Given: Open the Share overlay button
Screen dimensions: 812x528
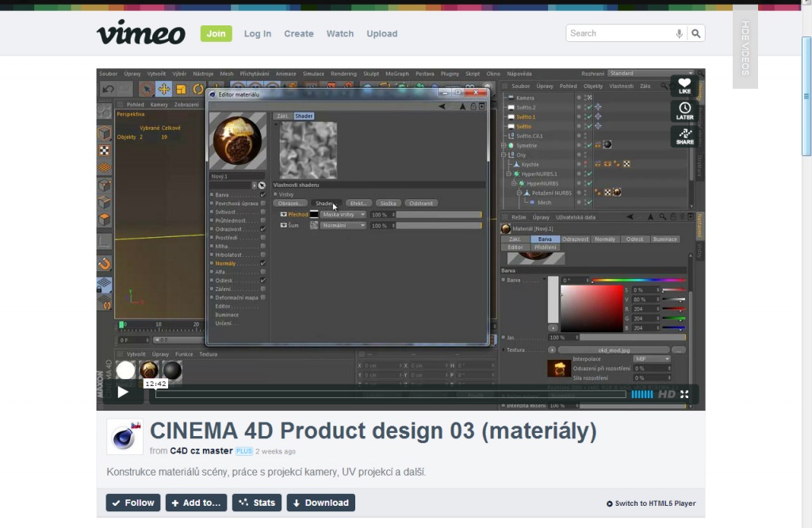Looking at the screenshot, I should pyautogui.click(x=684, y=136).
